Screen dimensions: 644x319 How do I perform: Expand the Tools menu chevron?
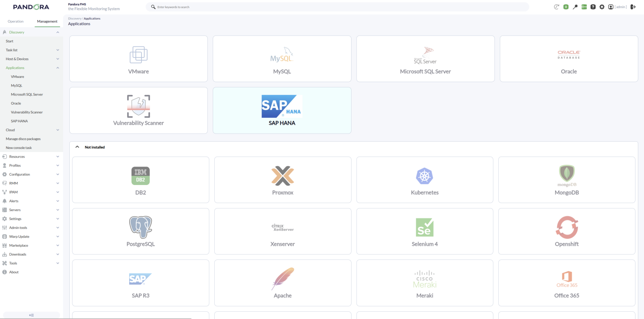pos(58,263)
